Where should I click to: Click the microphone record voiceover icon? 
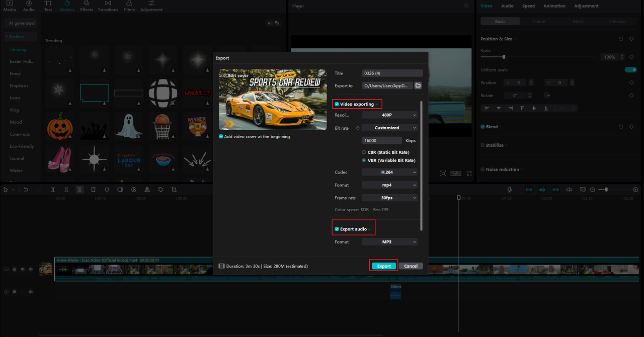point(510,190)
